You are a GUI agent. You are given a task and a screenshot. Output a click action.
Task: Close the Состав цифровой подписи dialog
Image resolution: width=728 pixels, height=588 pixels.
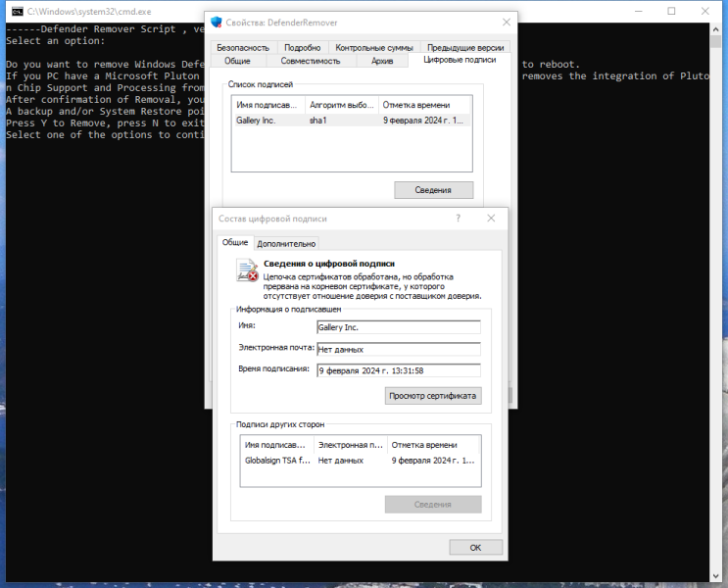[491, 219]
